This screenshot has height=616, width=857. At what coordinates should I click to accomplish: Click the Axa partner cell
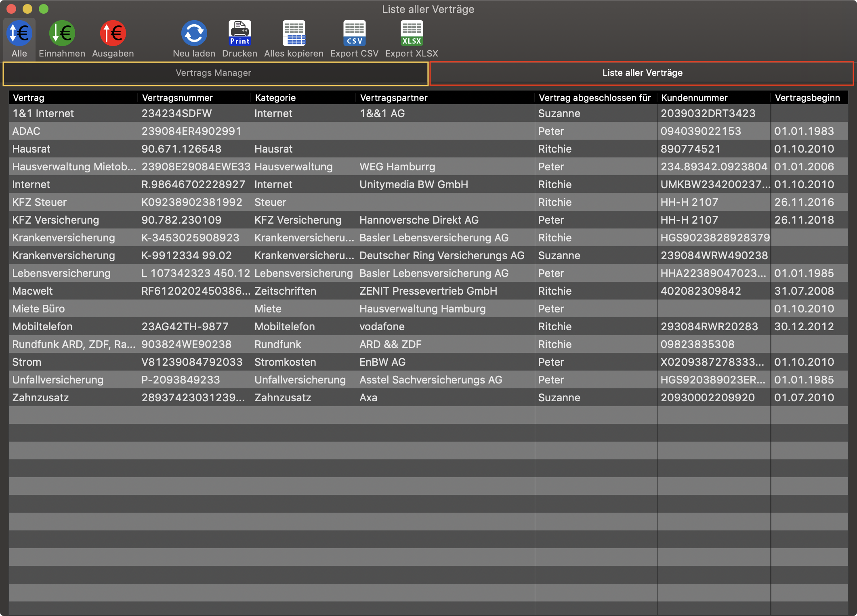[368, 398]
